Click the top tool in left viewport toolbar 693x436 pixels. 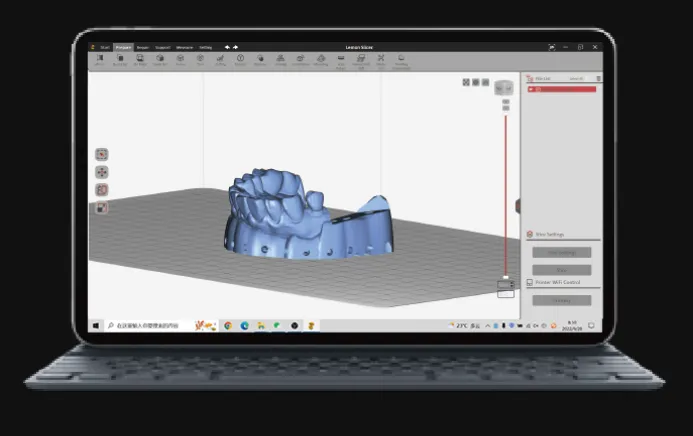tap(102, 155)
